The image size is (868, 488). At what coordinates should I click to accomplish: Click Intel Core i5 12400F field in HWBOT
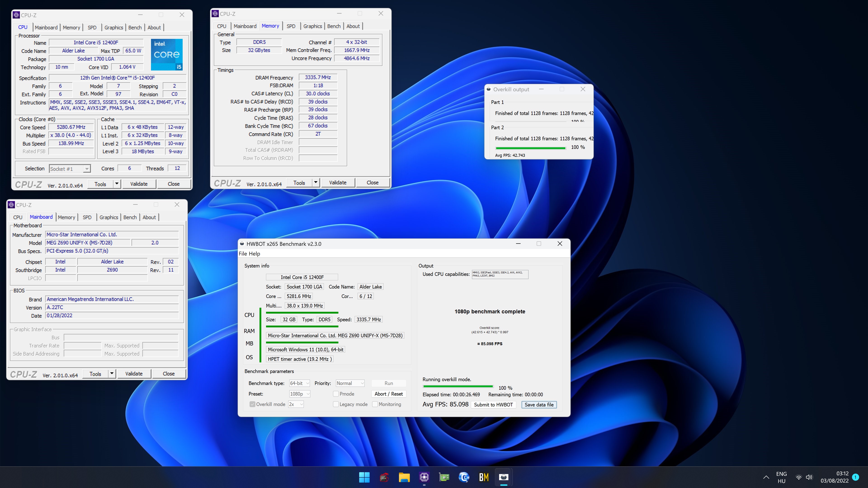point(302,277)
